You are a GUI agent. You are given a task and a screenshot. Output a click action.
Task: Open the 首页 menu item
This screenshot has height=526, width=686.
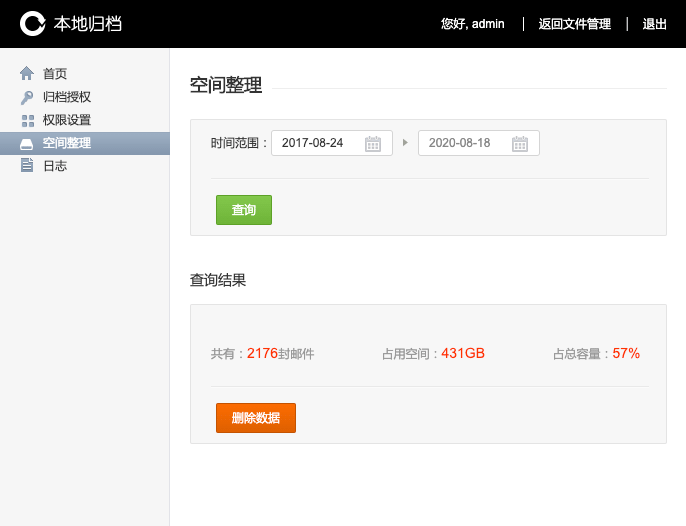(x=55, y=74)
